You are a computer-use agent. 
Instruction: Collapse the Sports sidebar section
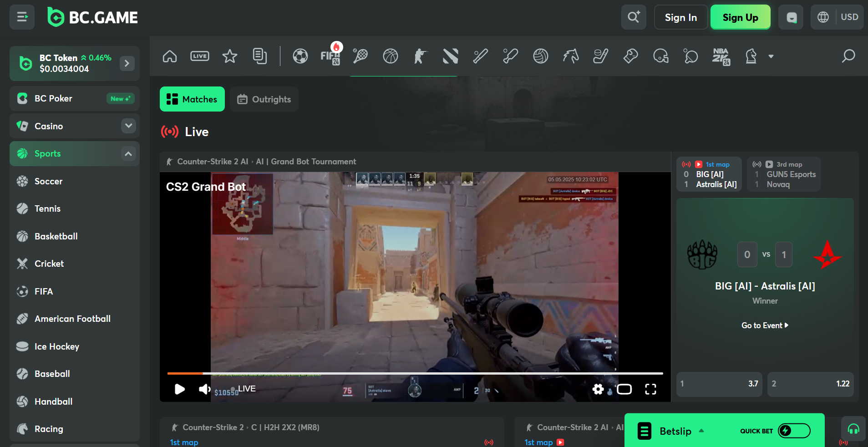(x=129, y=153)
